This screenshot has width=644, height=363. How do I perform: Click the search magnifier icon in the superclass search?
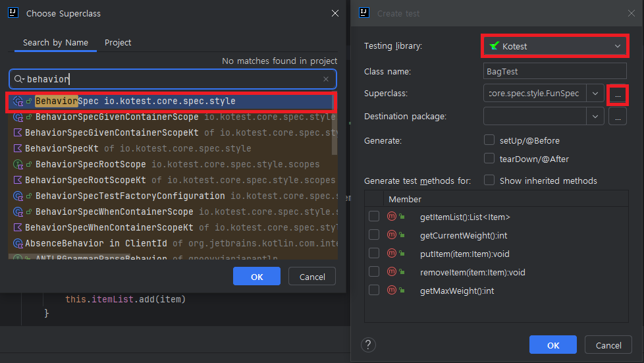coord(18,79)
